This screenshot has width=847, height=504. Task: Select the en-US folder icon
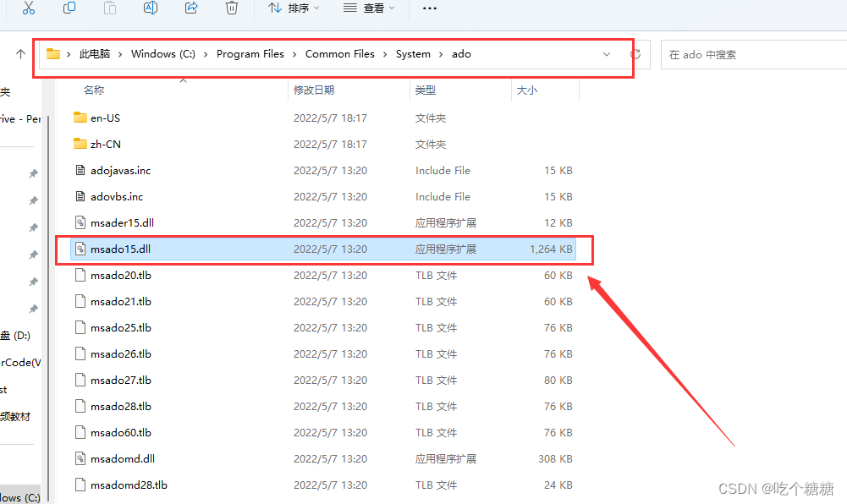[x=80, y=117]
